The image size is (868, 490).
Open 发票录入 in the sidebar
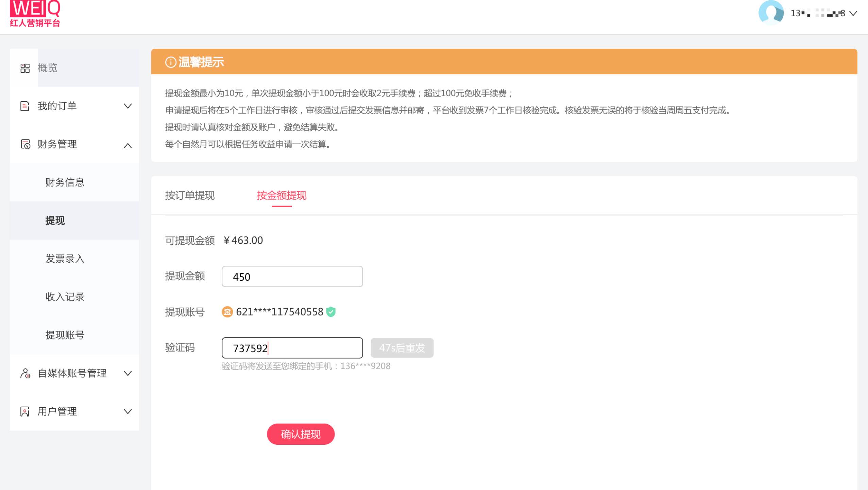[65, 259]
